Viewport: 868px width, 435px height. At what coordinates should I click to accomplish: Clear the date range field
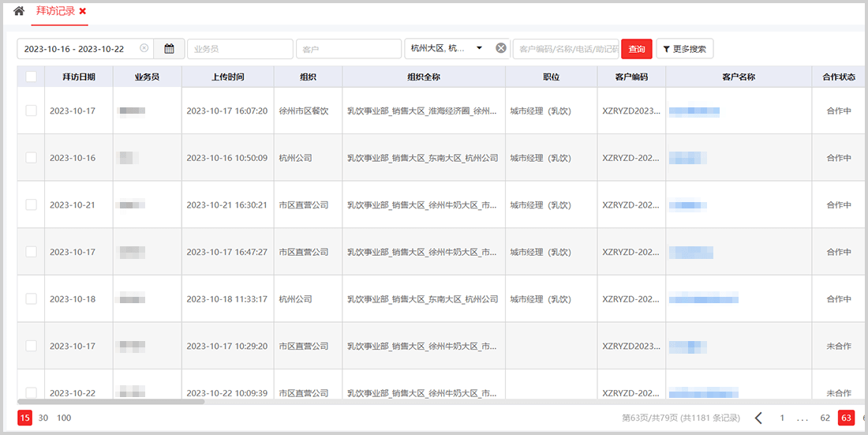click(x=144, y=48)
